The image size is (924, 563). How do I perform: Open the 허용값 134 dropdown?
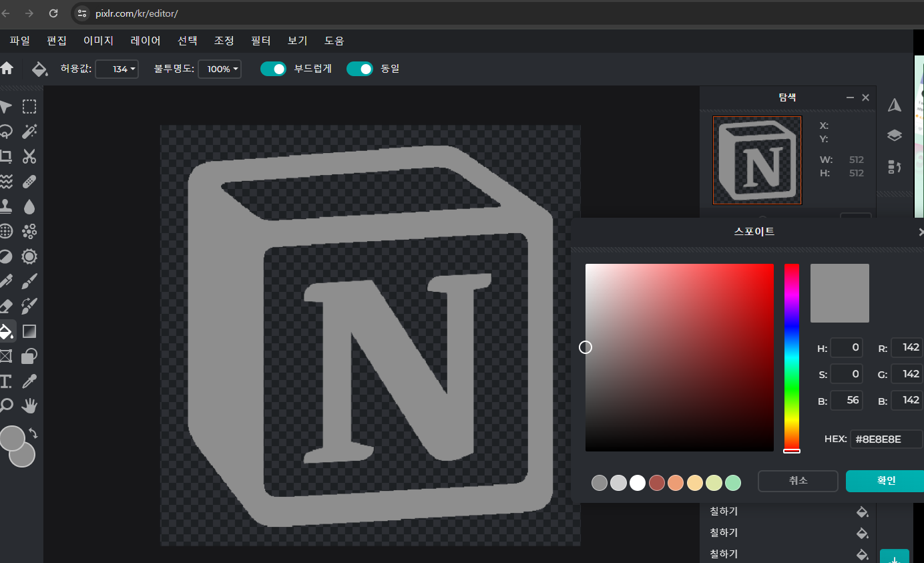click(118, 69)
